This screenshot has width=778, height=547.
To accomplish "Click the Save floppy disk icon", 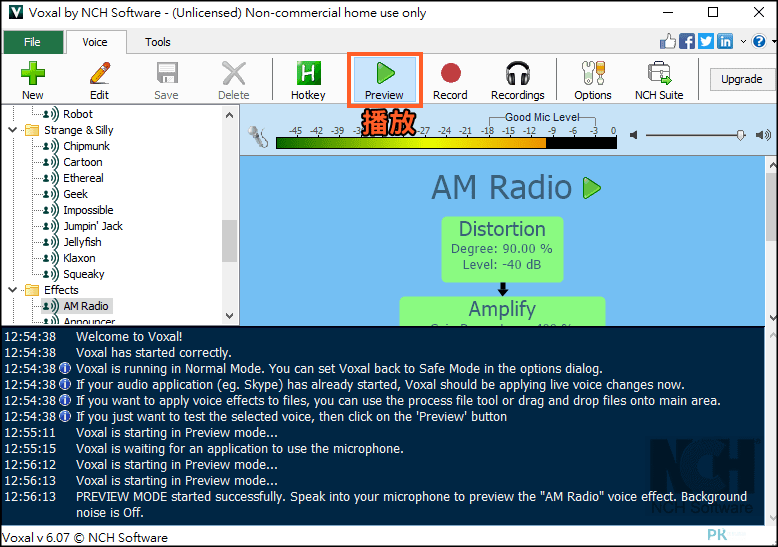I will tap(167, 73).
